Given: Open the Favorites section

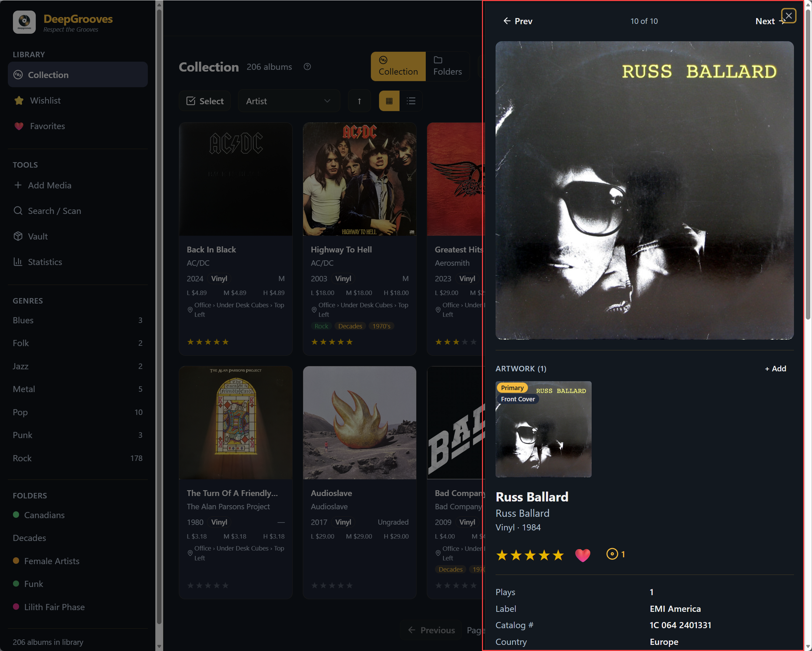Looking at the screenshot, I should [78, 126].
